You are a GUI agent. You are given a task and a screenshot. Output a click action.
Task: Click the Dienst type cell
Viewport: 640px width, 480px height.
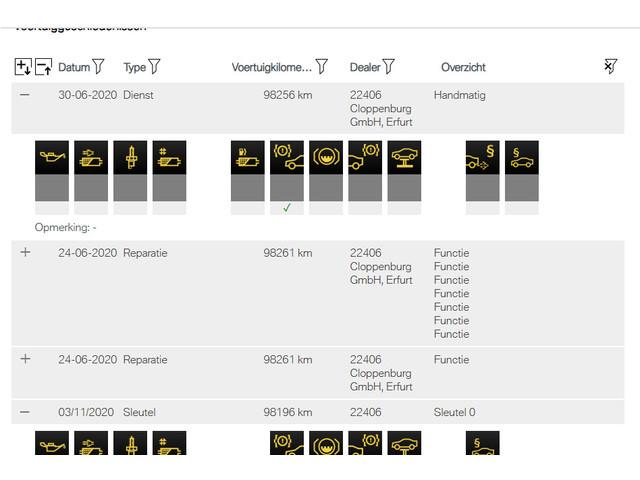(x=138, y=95)
